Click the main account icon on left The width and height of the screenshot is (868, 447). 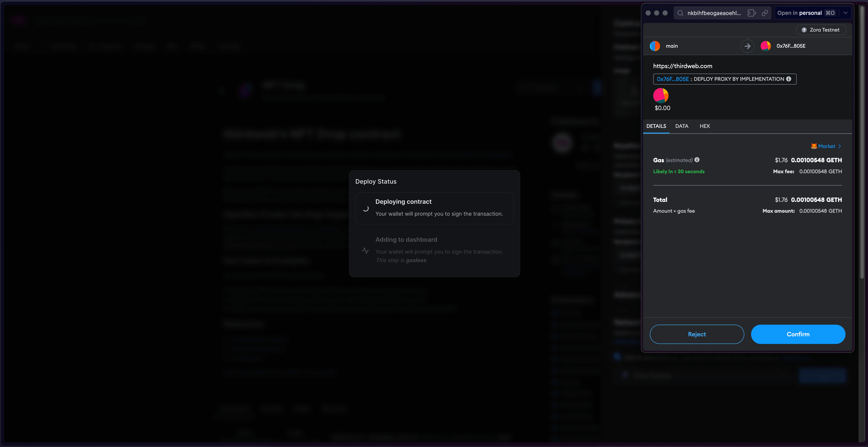pyautogui.click(x=655, y=46)
